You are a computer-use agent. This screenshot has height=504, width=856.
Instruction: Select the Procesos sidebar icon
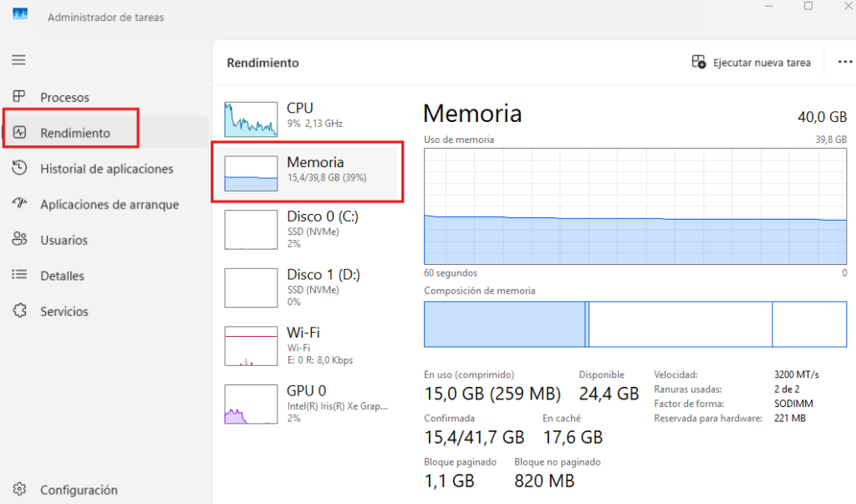pyautogui.click(x=19, y=97)
